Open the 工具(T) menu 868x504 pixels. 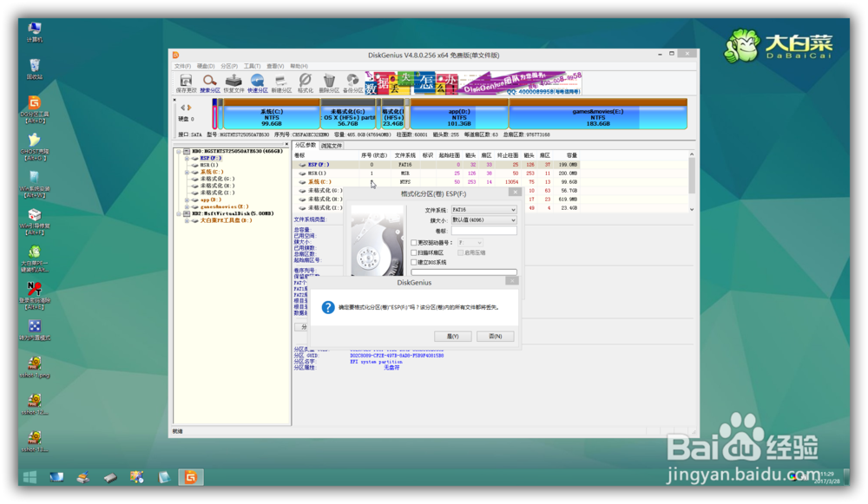click(252, 66)
